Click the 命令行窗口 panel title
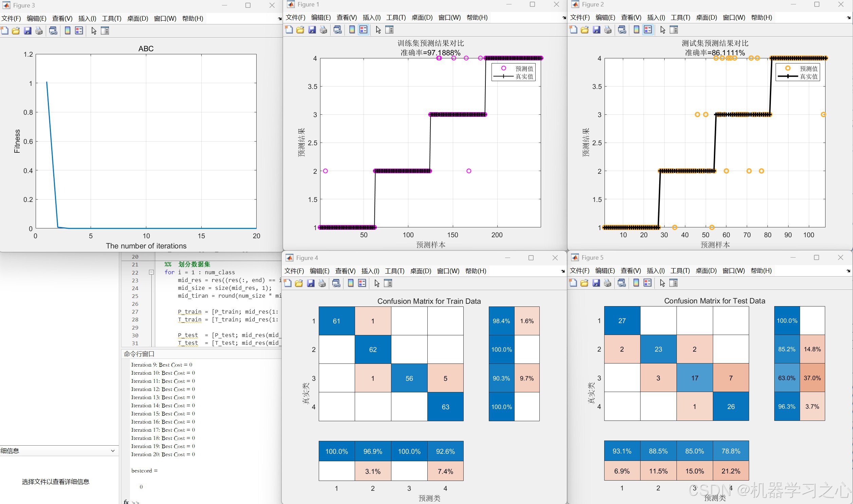The height and width of the screenshot is (504, 853). (139, 354)
